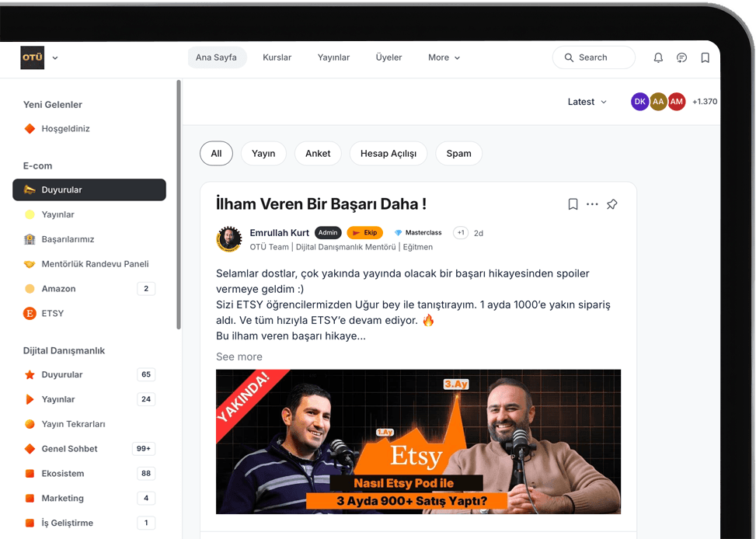This screenshot has width=756, height=539.
Task: Bookmark the İlham Veren Bir Başarı post
Action: click(x=573, y=204)
